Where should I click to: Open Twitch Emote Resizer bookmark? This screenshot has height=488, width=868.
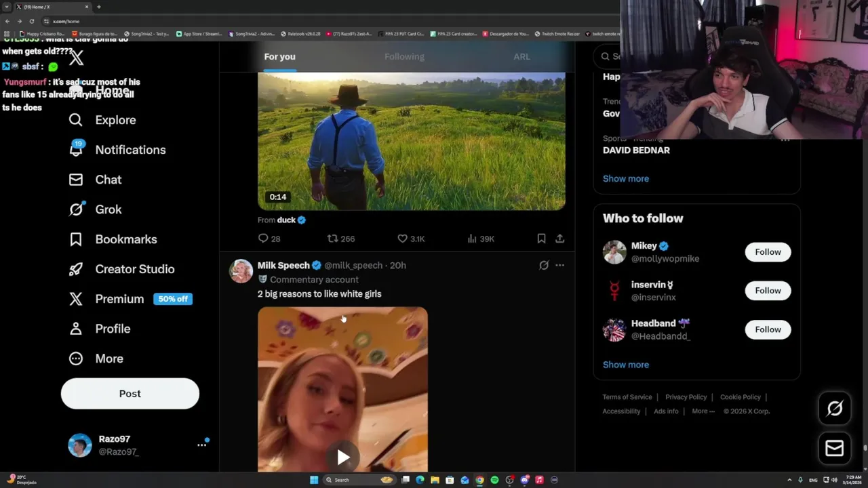(x=557, y=34)
